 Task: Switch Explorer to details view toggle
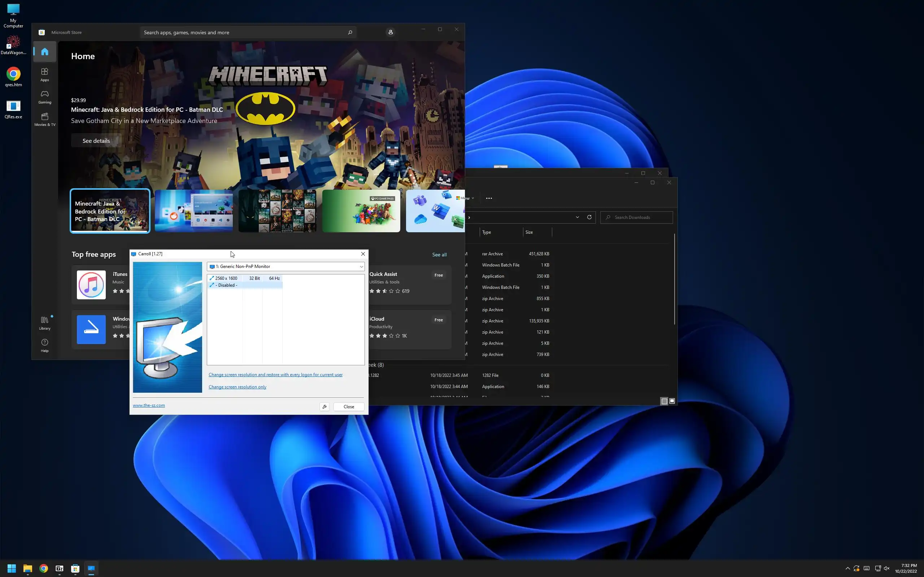click(664, 401)
